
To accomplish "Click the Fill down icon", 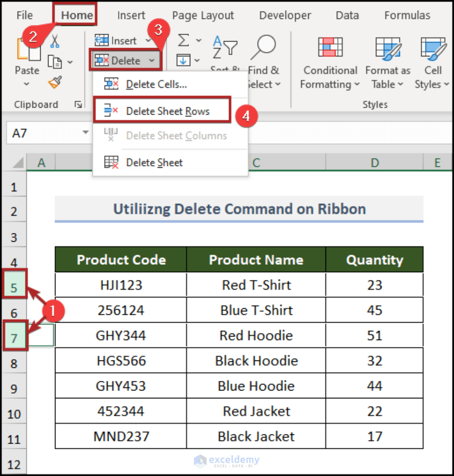I will click(183, 59).
